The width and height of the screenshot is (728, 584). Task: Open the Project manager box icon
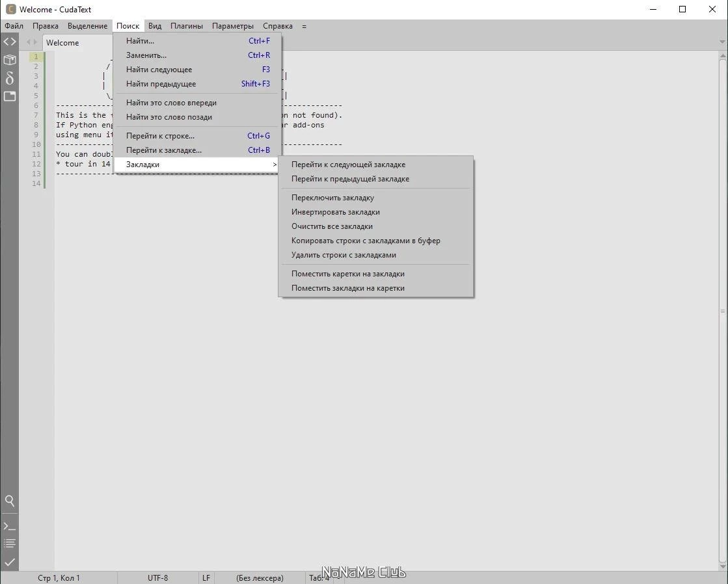click(9, 60)
